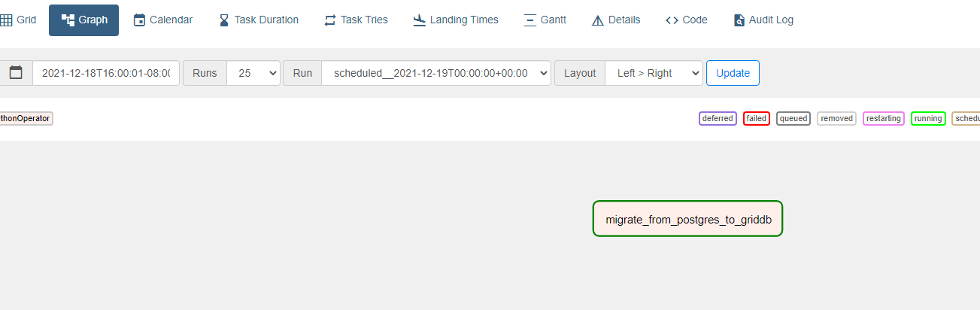Click the Task Tries retry-arrows icon
The height and width of the screenshot is (310, 980).
(x=330, y=20)
